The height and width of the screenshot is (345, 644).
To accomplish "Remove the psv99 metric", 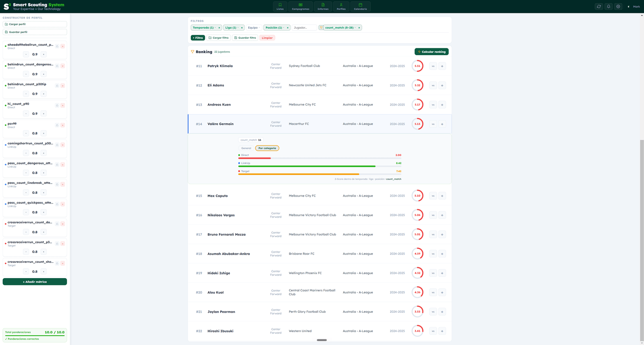I will click(x=63, y=125).
